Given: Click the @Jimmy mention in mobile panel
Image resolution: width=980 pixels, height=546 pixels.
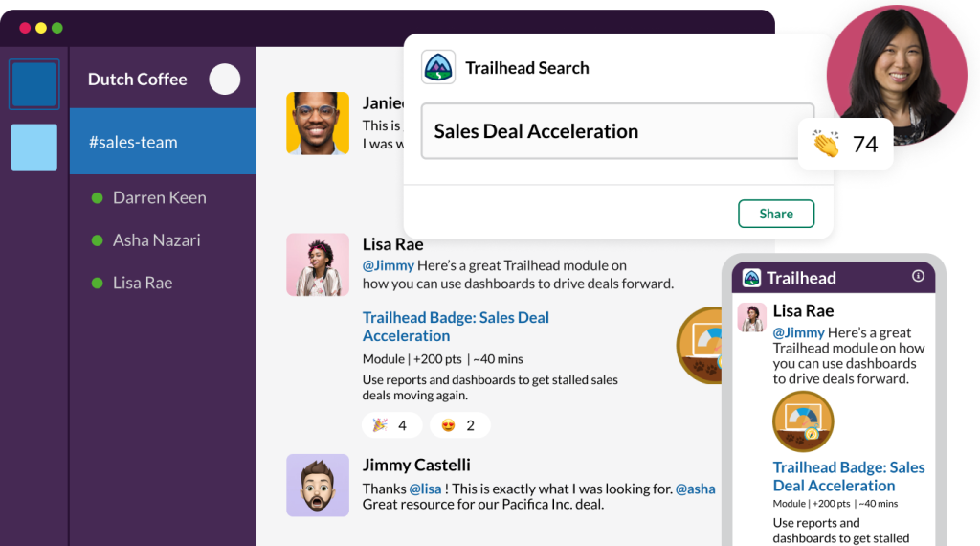Looking at the screenshot, I should pos(799,332).
